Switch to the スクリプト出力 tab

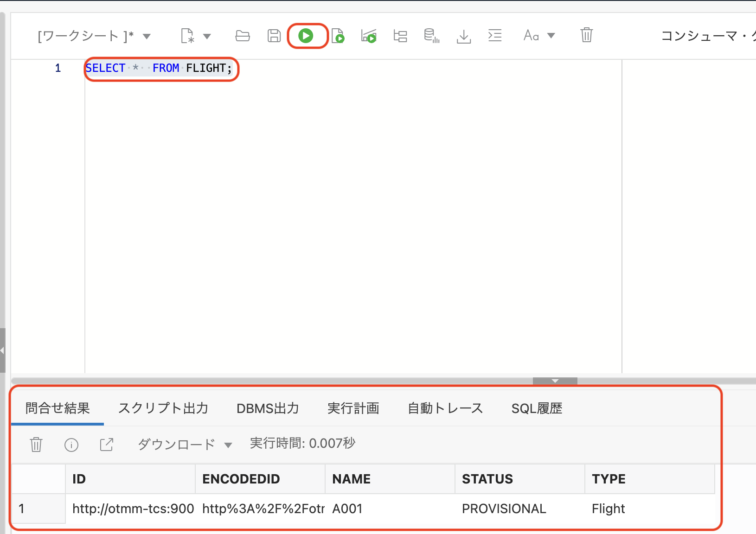(163, 408)
